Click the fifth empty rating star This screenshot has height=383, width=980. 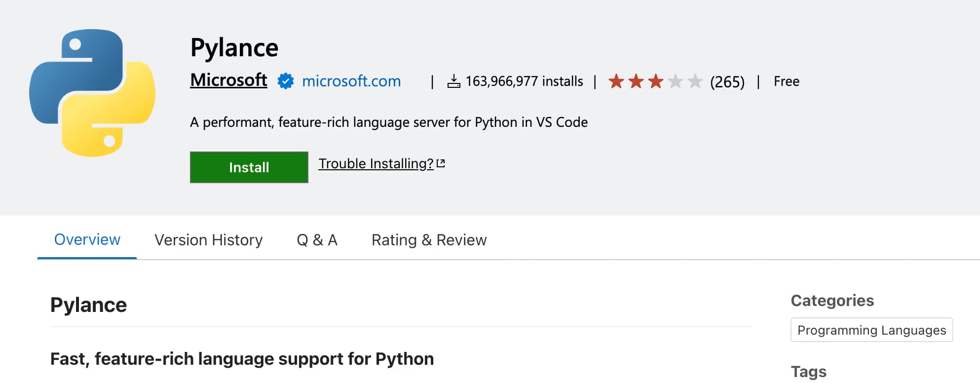695,81
